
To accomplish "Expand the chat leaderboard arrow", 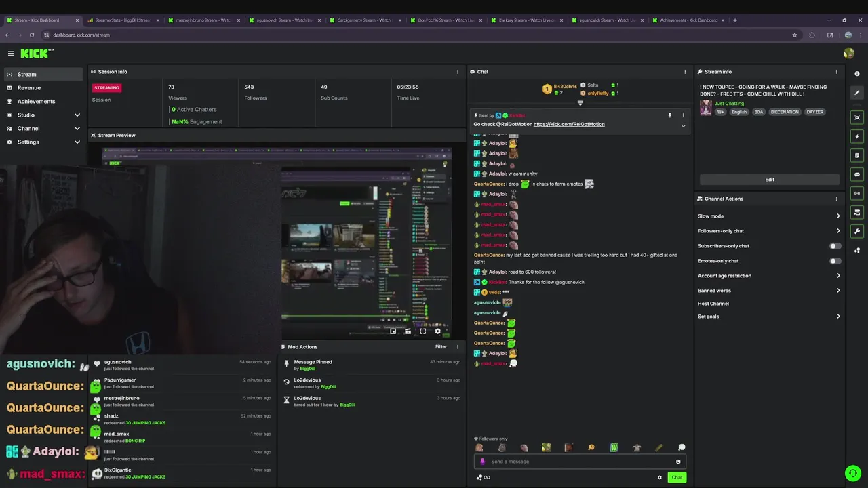I will point(580,103).
